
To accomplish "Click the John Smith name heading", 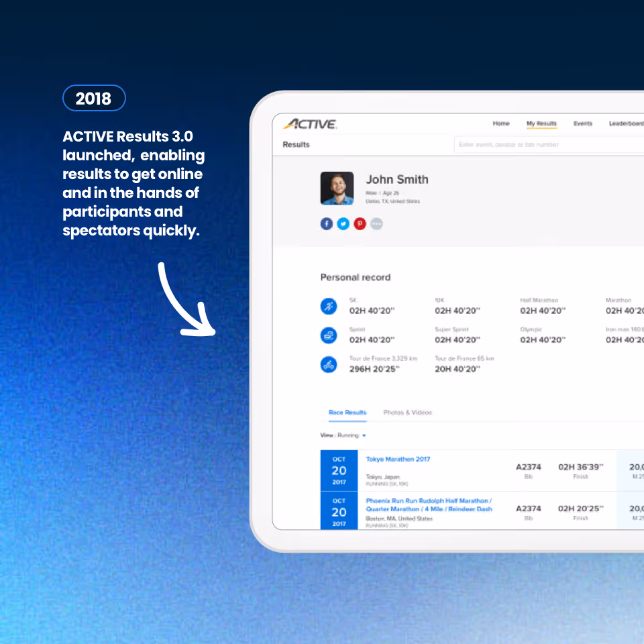I will [397, 180].
